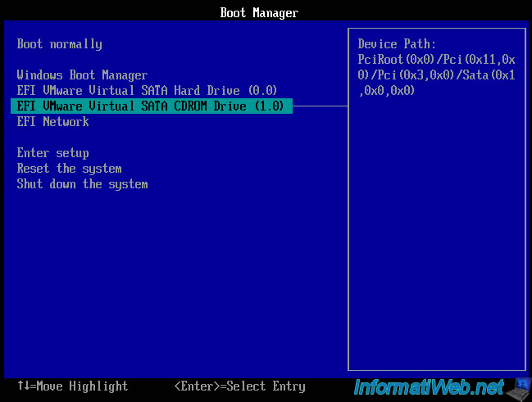532x402 pixels.
Task: Click the PciRoot(0x0) path line
Action: 392,60
